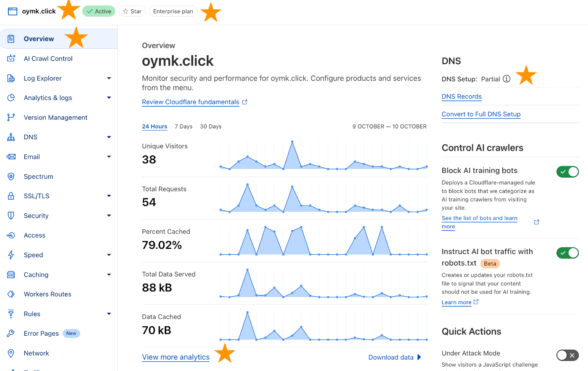Click external link icon next to Learn more
The height and width of the screenshot is (371, 588).
coord(476,302)
